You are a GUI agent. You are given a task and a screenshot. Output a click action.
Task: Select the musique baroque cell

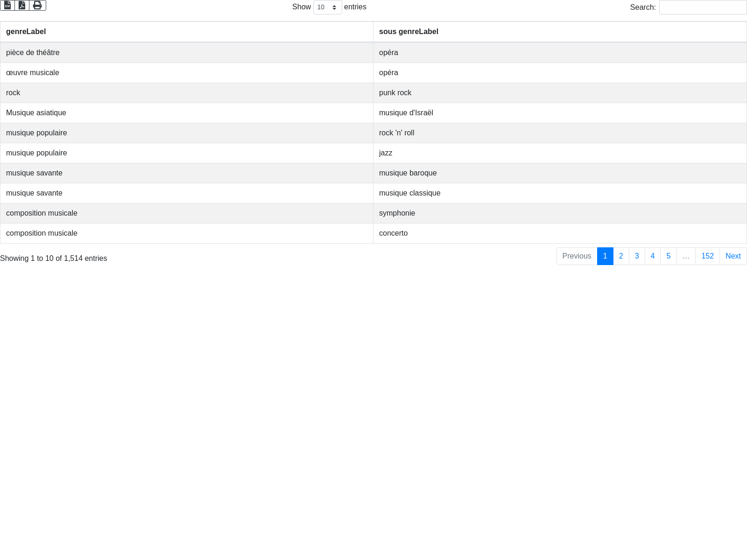pos(408,173)
